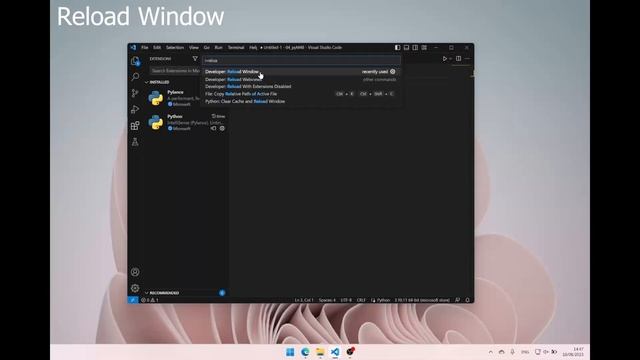Open the Testing flask view

(x=135, y=142)
